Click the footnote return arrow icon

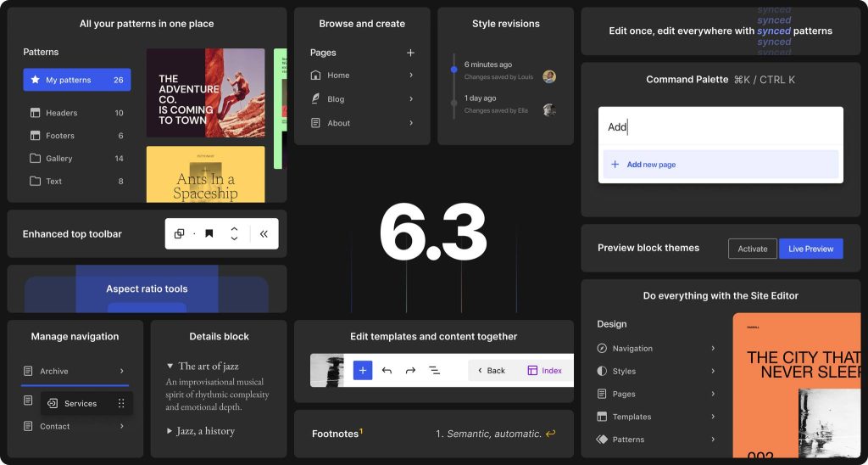(x=550, y=434)
